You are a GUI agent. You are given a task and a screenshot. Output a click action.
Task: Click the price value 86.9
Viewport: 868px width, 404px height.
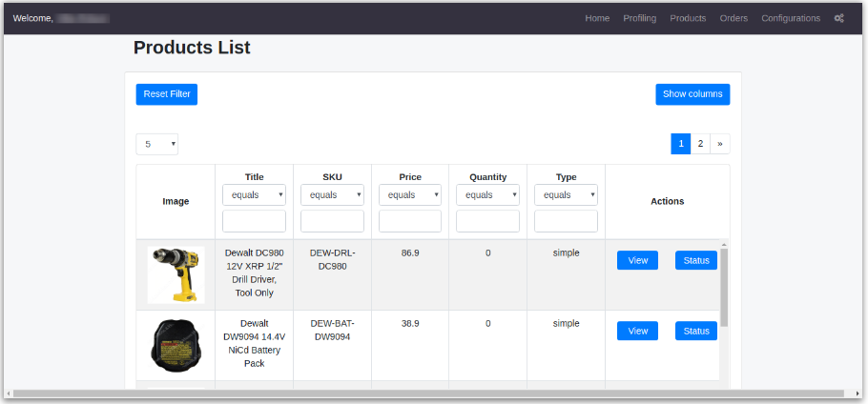[x=410, y=253]
